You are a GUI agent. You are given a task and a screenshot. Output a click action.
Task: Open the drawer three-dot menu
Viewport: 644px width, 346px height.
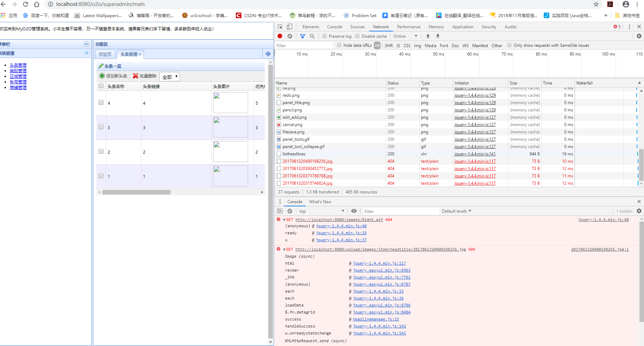click(280, 201)
